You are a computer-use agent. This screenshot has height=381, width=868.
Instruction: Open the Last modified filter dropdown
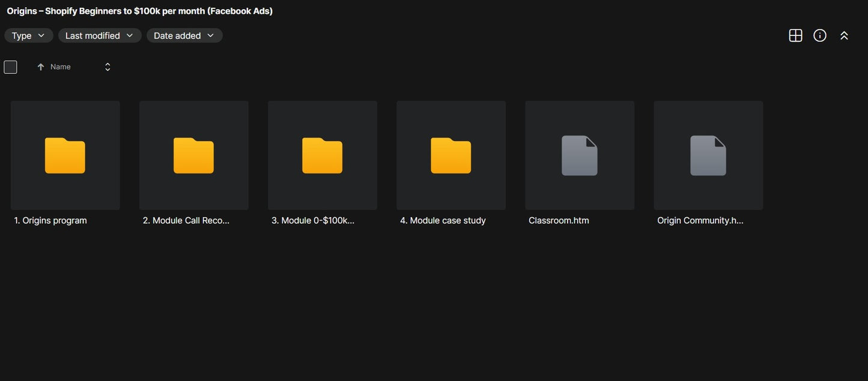tap(100, 35)
